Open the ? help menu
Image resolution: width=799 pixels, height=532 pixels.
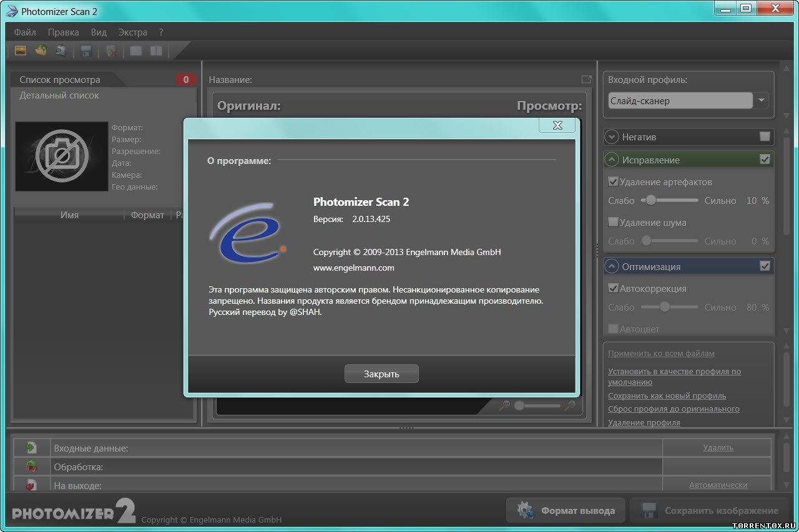click(161, 32)
